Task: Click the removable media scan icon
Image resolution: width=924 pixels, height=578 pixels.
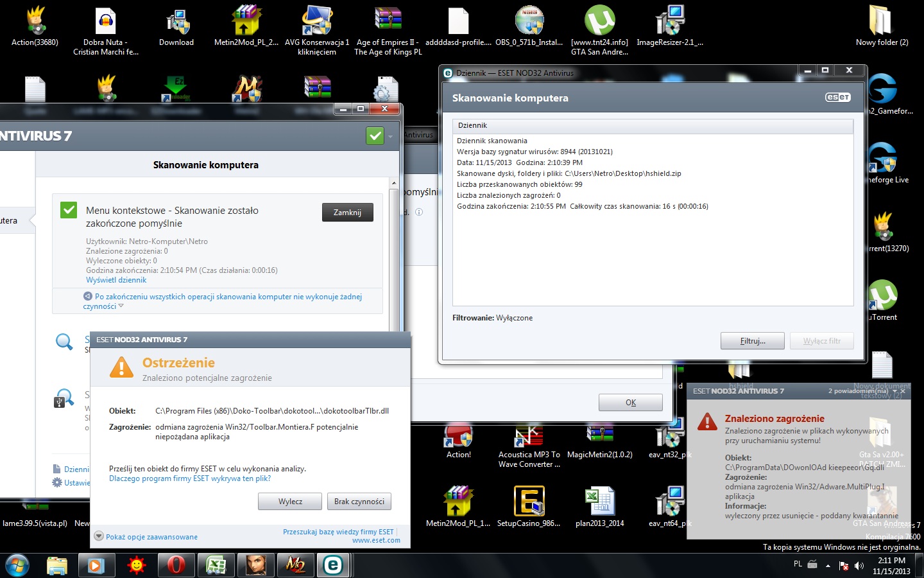Action: (64, 398)
